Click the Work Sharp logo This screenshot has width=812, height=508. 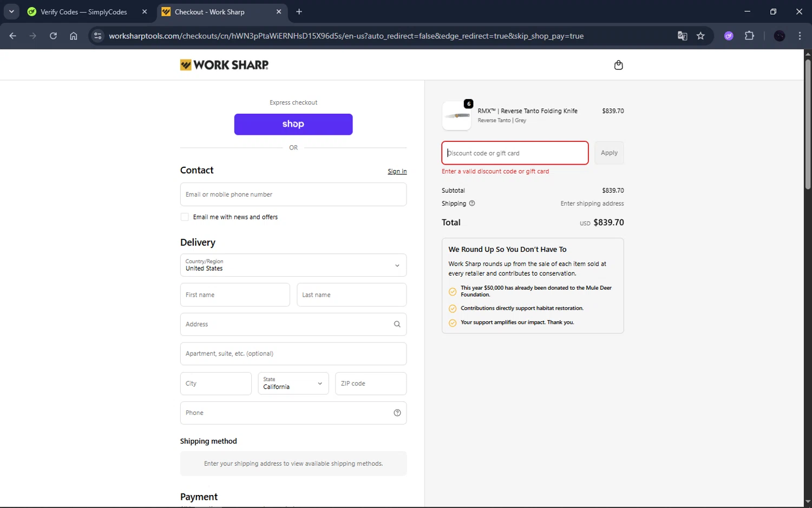coord(224,65)
